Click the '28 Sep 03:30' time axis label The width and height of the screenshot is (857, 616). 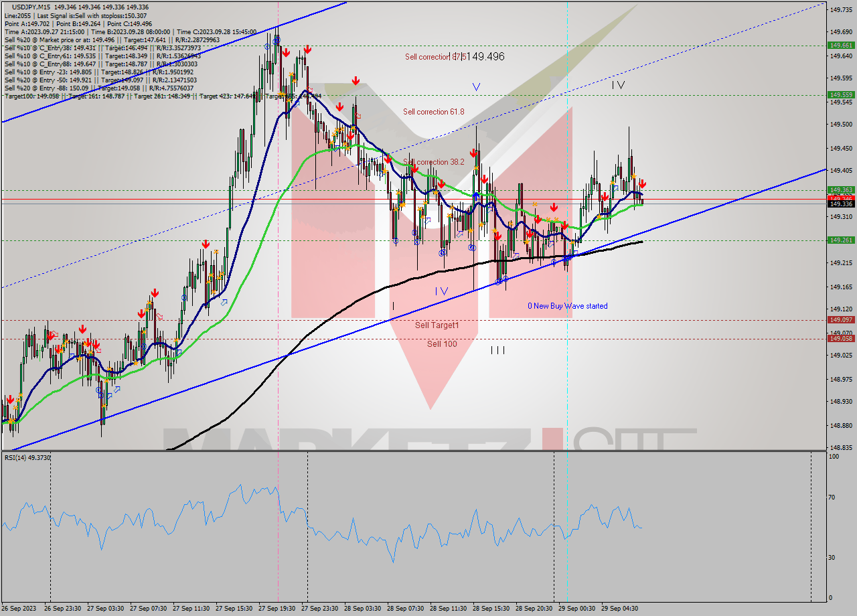(362, 609)
